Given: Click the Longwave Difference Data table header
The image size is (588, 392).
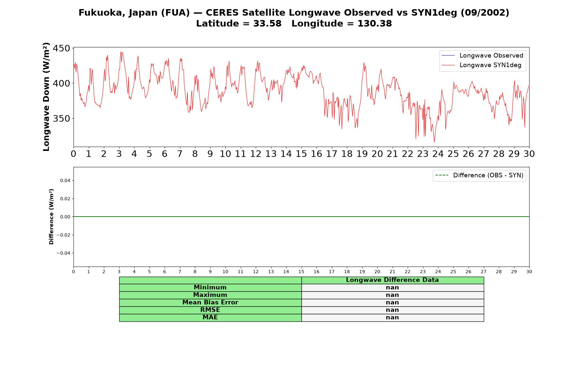Looking at the screenshot, I should [x=392, y=280].
